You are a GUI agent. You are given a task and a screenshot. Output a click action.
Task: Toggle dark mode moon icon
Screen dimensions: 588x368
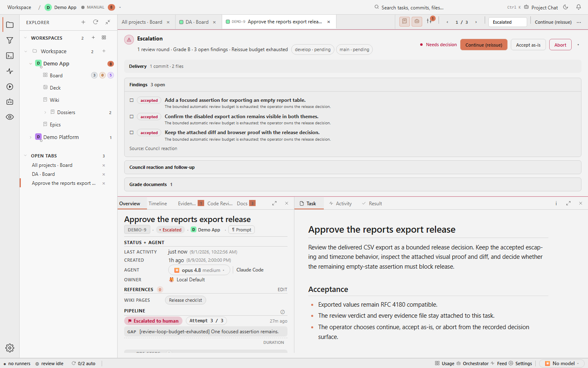point(566,7)
